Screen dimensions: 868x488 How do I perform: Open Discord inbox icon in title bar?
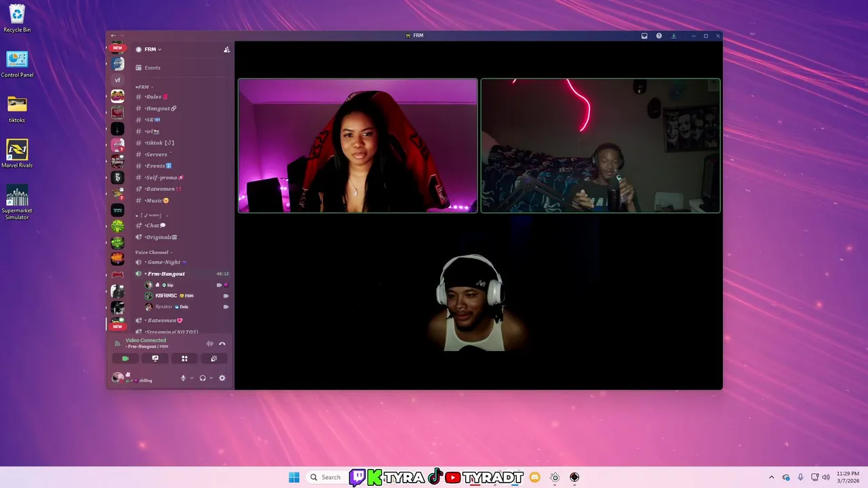click(x=644, y=36)
